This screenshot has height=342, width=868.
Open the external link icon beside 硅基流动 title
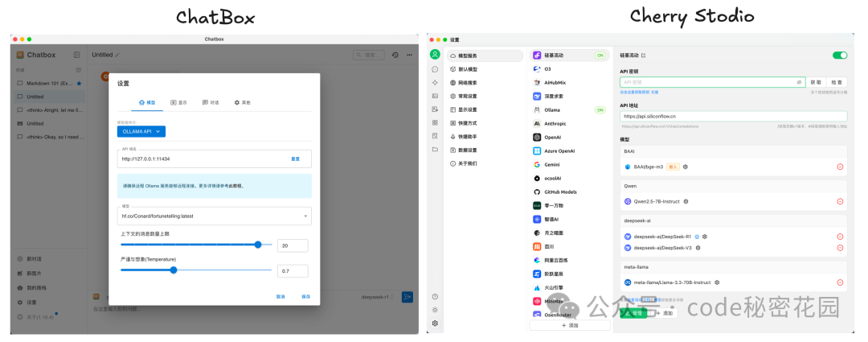click(x=643, y=56)
